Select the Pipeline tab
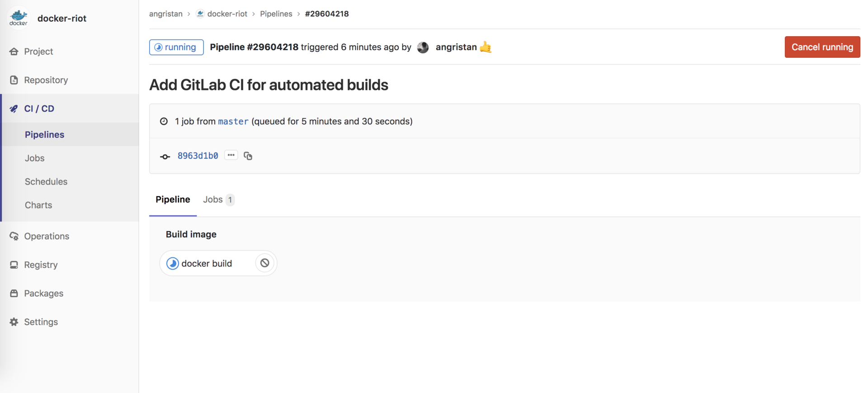 point(173,199)
